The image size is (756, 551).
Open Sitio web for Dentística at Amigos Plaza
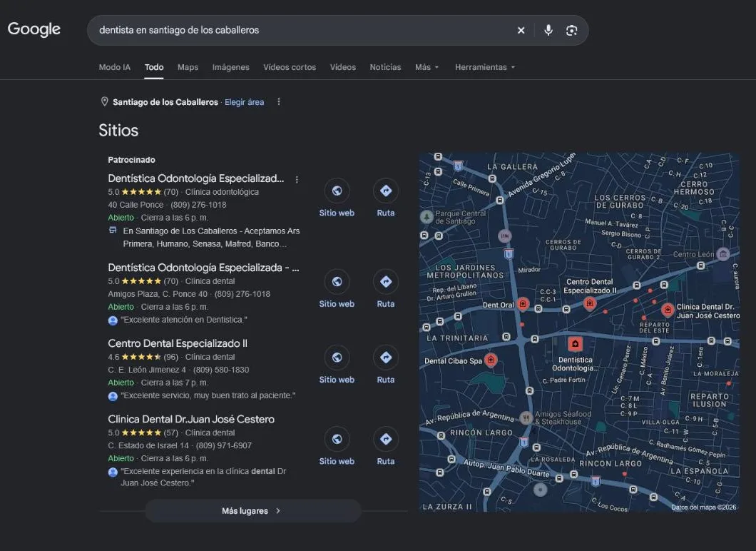tap(337, 281)
